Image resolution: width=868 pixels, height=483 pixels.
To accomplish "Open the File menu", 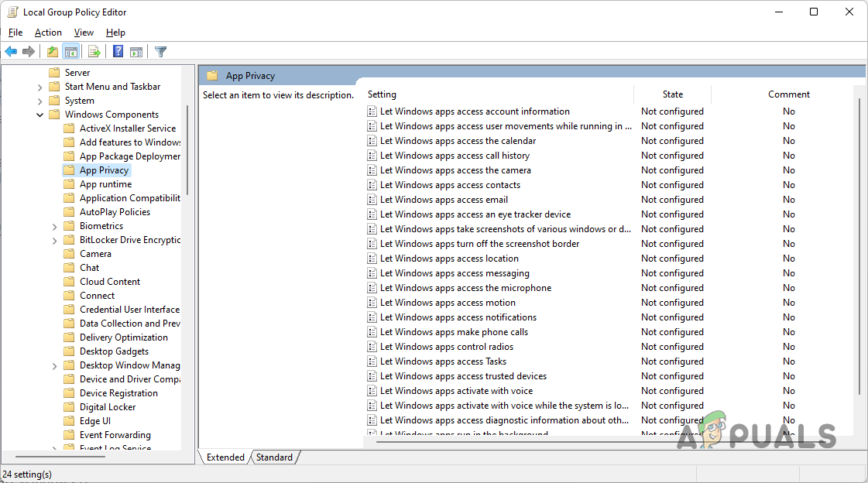I will coord(15,33).
